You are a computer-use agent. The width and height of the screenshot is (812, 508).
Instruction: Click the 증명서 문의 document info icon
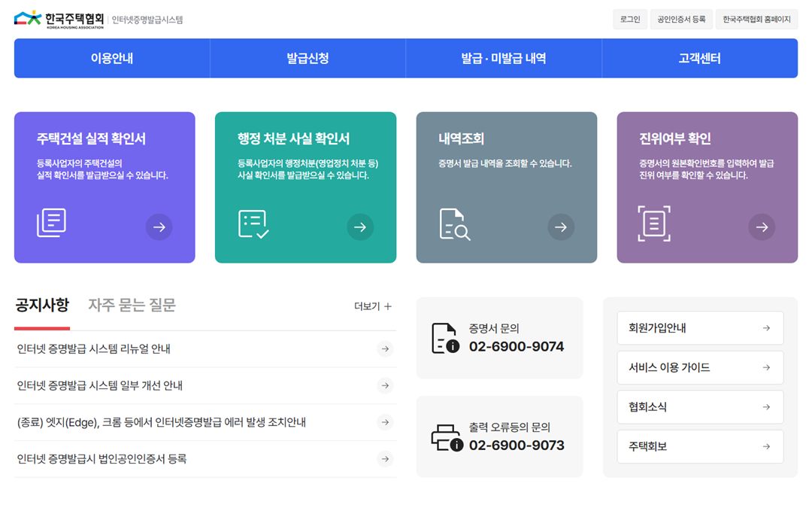(445, 338)
